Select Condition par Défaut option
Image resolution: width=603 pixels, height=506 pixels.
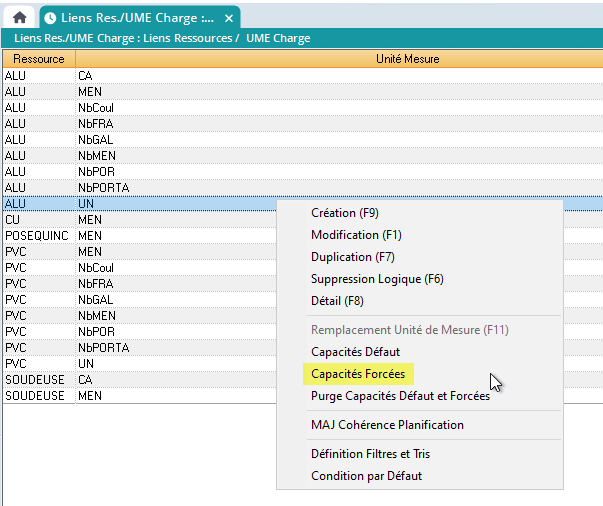point(366,476)
